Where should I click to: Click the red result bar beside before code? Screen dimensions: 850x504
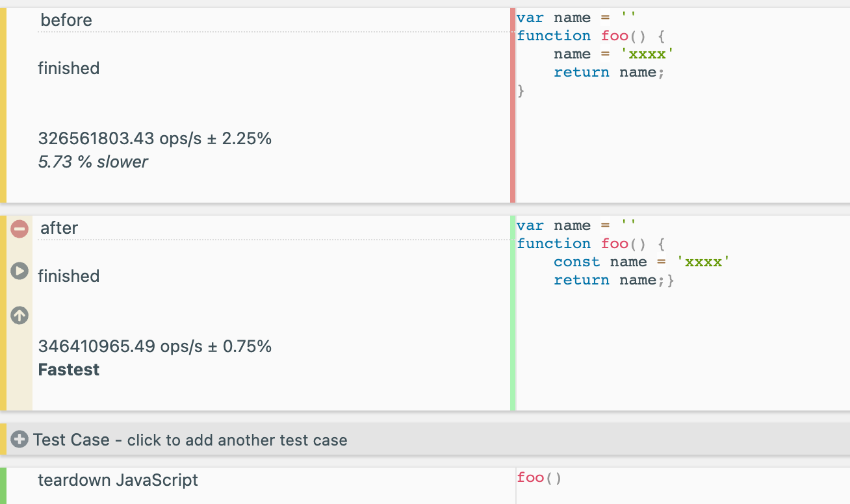click(x=513, y=105)
